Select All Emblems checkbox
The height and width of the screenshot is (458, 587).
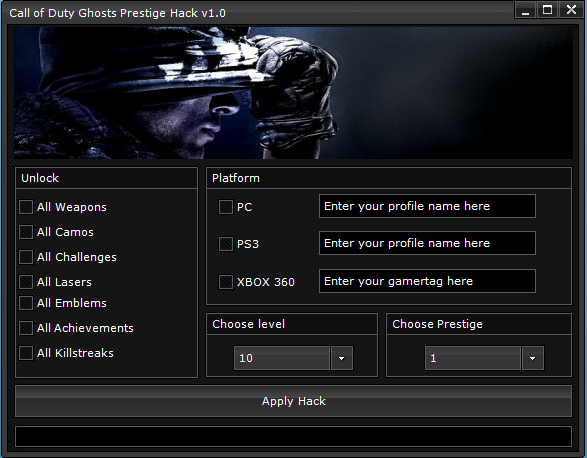point(26,303)
